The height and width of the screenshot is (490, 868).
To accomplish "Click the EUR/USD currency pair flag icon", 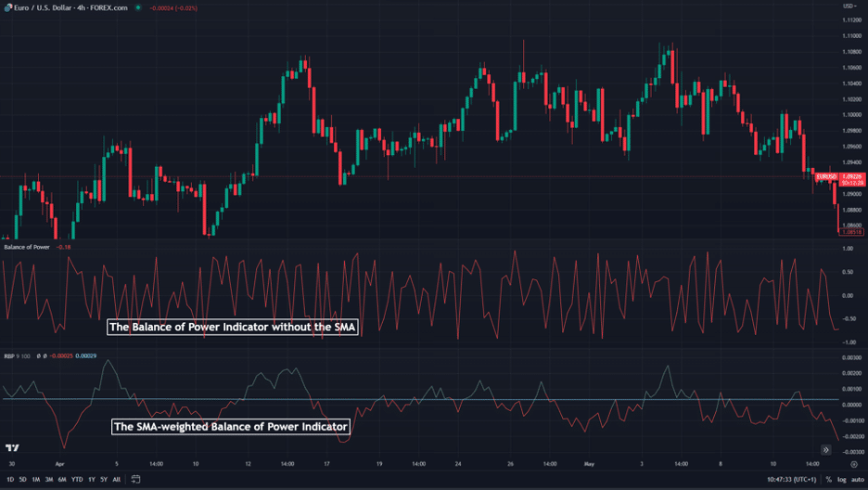I will [7, 7].
